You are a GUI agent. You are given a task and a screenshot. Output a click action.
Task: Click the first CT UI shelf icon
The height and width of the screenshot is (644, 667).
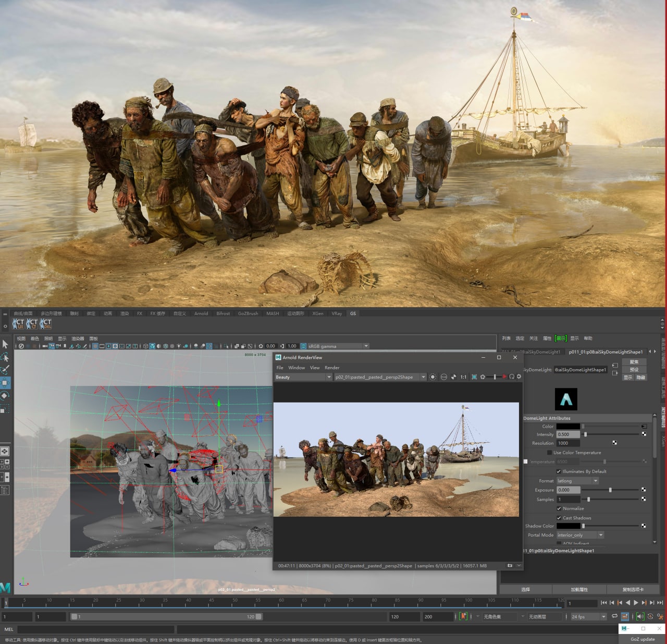click(19, 324)
